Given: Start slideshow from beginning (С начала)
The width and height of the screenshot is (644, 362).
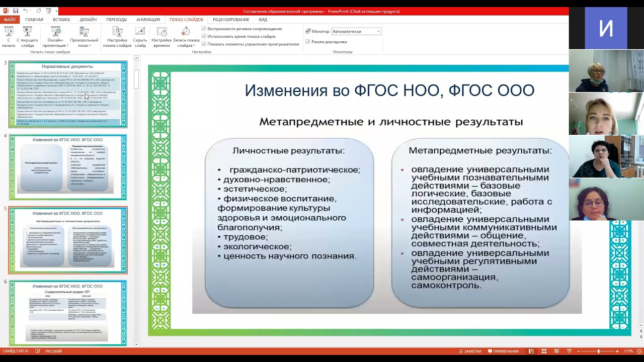Looking at the screenshot, I should pyautogui.click(x=9, y=37).
